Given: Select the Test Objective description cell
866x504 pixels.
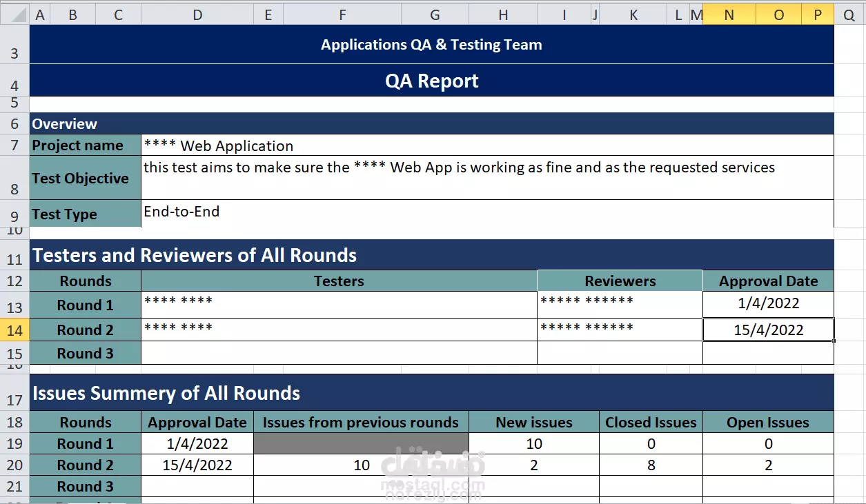Looking at the screenshot, I should pos(487,178).
